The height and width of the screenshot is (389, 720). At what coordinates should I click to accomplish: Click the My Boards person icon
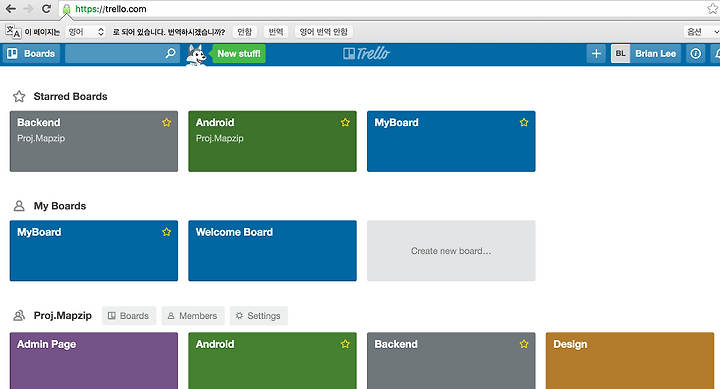coord(19,206)
